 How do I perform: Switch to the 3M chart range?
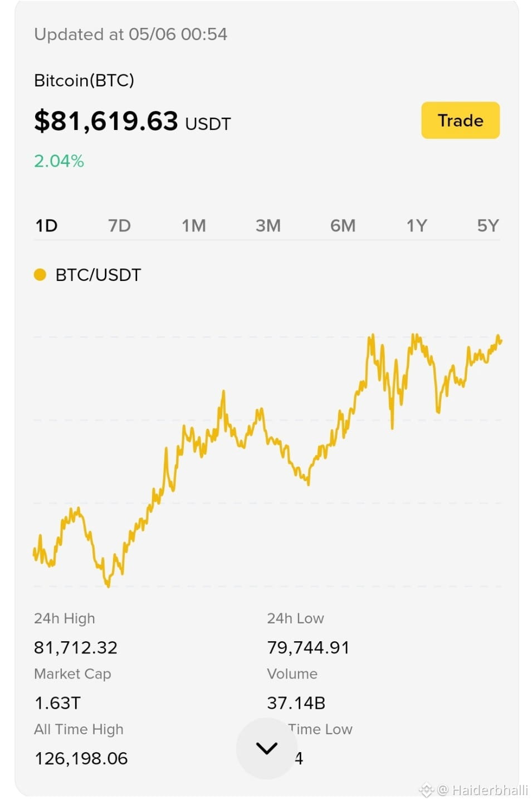coord(268,226)
